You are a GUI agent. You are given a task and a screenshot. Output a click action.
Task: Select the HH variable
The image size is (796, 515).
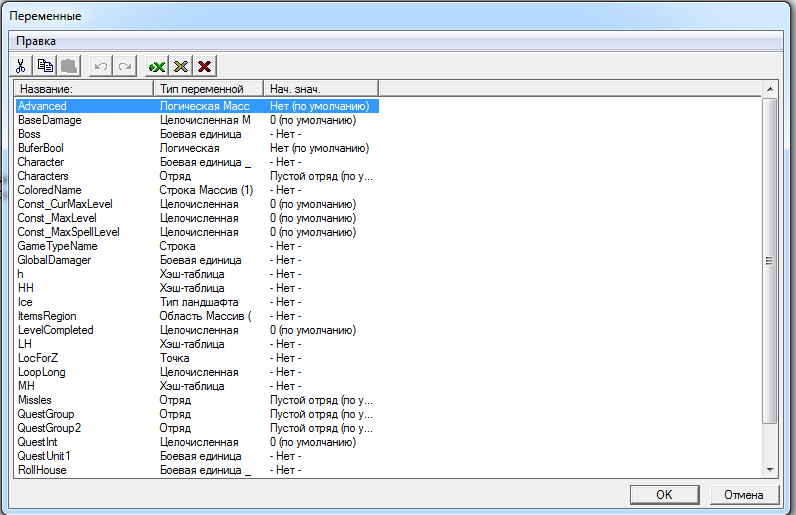tap(25, 288)
